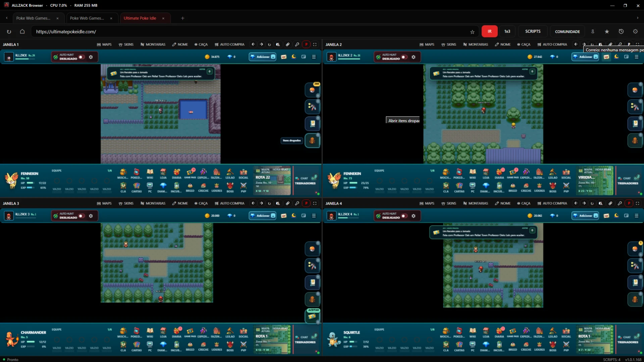Enable Auto Hunt toggle in Janela 1
644x362 pixels.
[82, 57]
